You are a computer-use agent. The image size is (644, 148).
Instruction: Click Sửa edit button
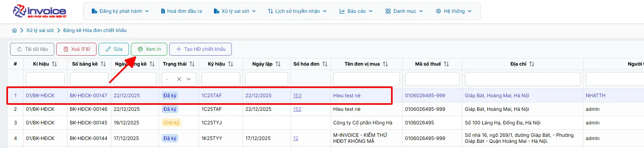(114, 49)
